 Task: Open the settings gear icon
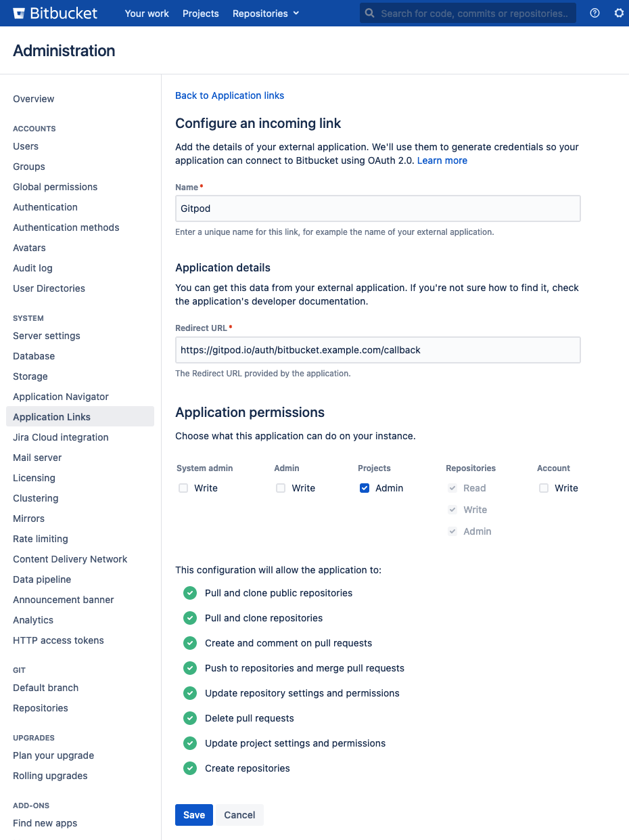pyautogui.click(x=619, y=13)
